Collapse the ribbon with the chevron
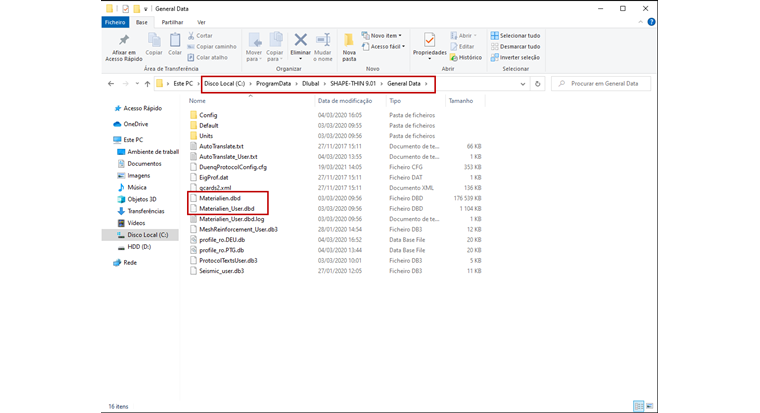760x413 pixels. [641, 22]
